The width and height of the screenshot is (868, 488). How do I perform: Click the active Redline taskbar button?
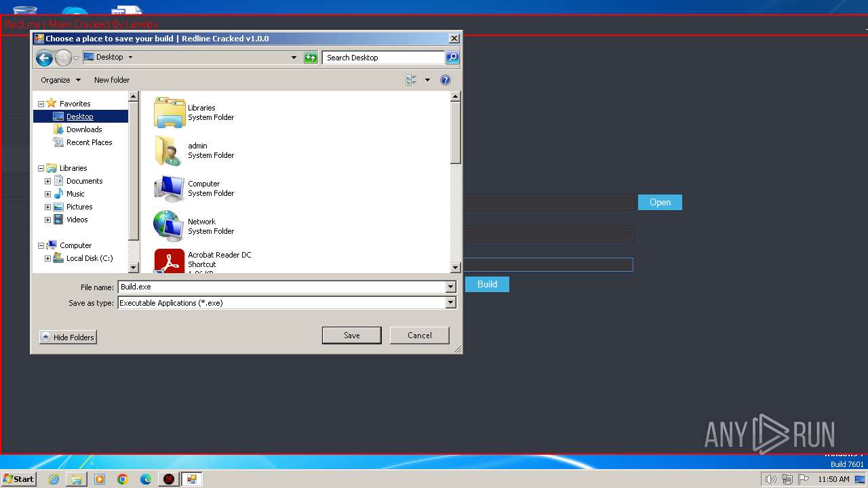pos(192,479)
